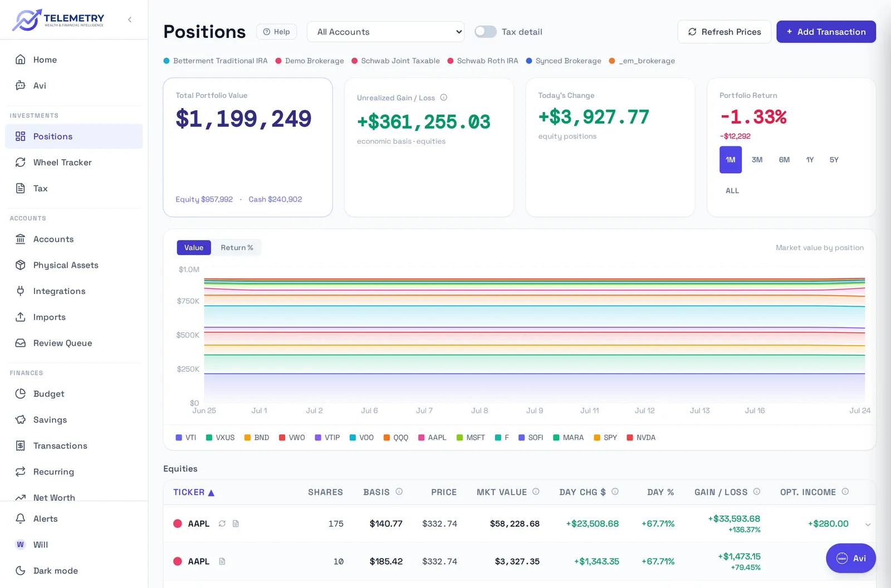Click the Synced Brokerage color dot

click(529, 61)
